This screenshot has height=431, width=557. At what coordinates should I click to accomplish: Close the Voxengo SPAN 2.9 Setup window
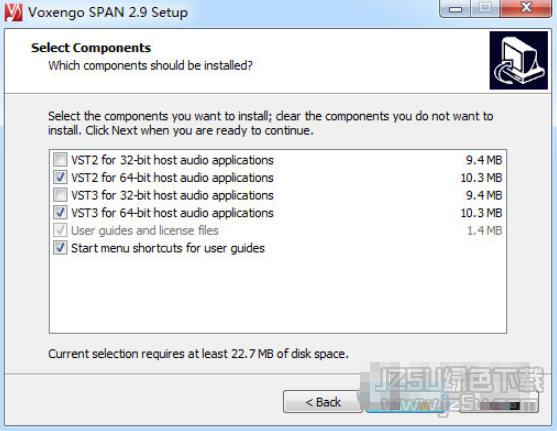tap(525, 9)
